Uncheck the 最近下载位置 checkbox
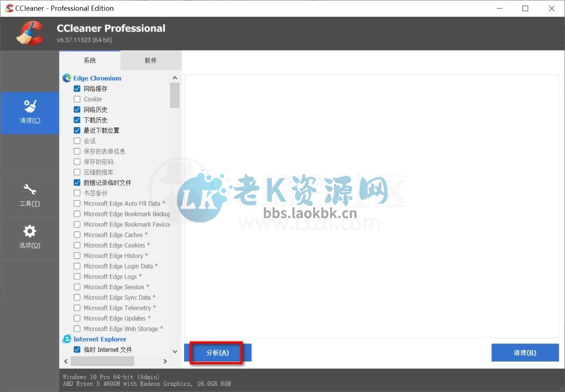565x392 pixels. [77, 131]
